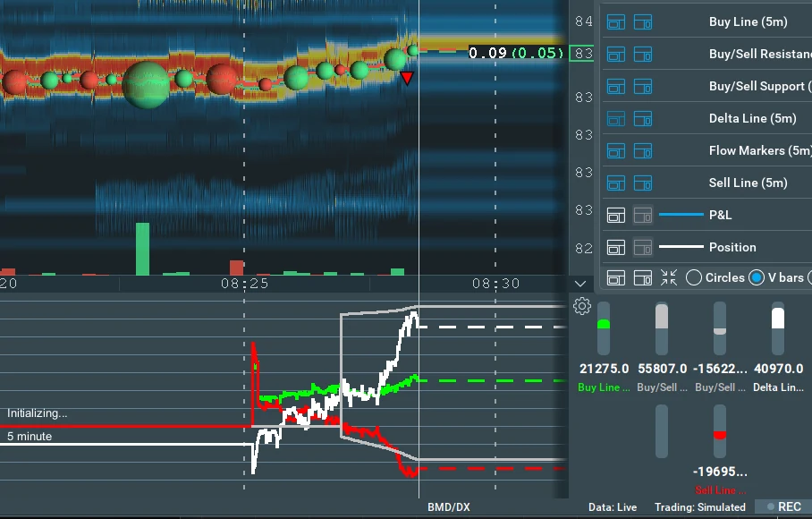The image size is (812, 519).
Task: Click the Position white line color swatch
Action: click(x=681, y=247)
